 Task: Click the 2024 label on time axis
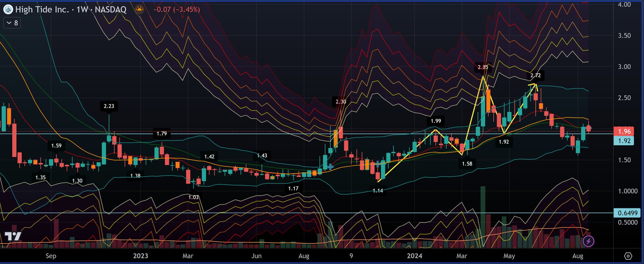tap(415, 256)
